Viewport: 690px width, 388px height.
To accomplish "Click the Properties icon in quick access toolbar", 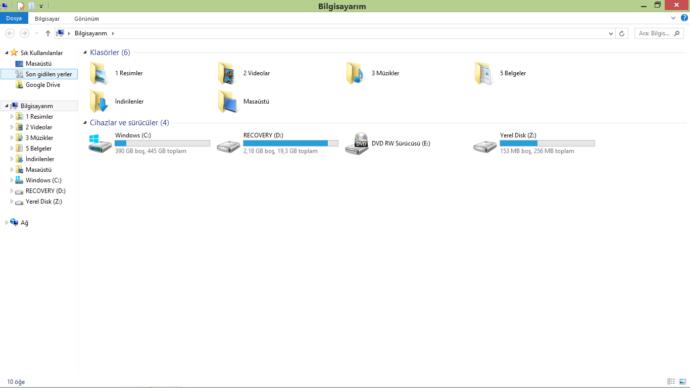I will click(21, 6).
